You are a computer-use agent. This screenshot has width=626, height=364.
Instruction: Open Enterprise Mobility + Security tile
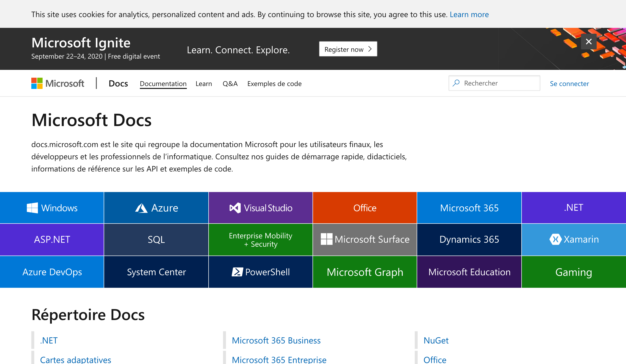pos(260,239)
